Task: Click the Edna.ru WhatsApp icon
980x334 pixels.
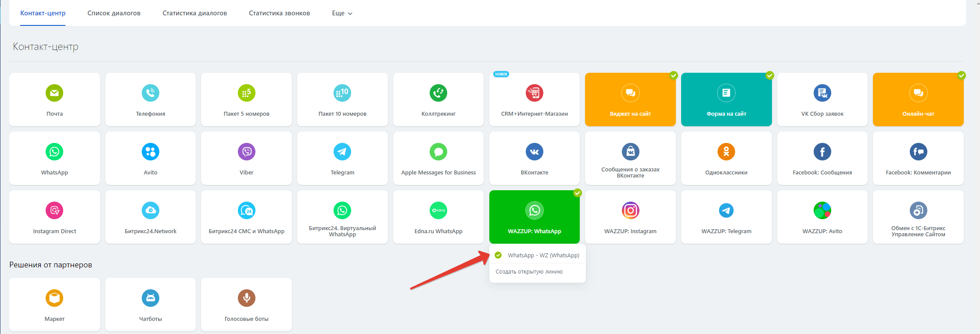Action: click(438, 210)
